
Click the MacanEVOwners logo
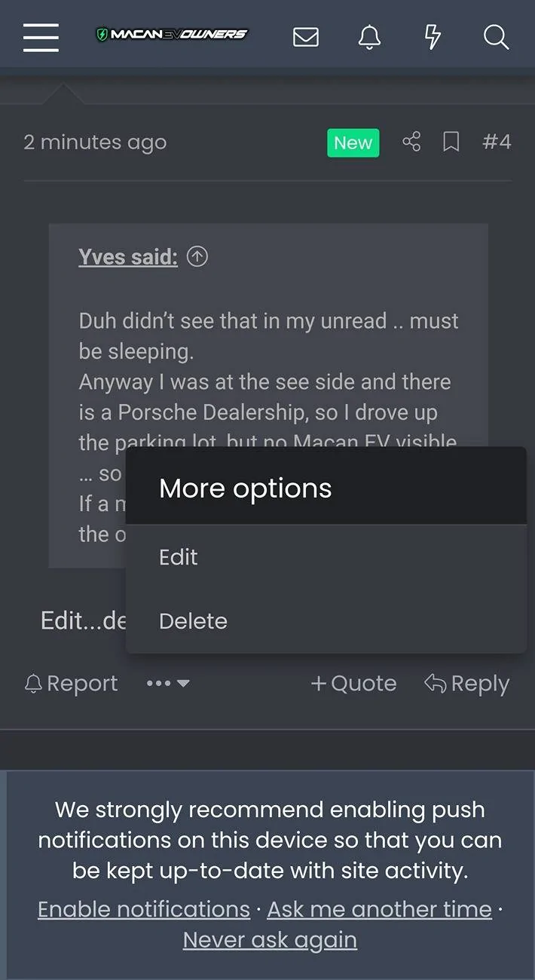pos(172,35)
